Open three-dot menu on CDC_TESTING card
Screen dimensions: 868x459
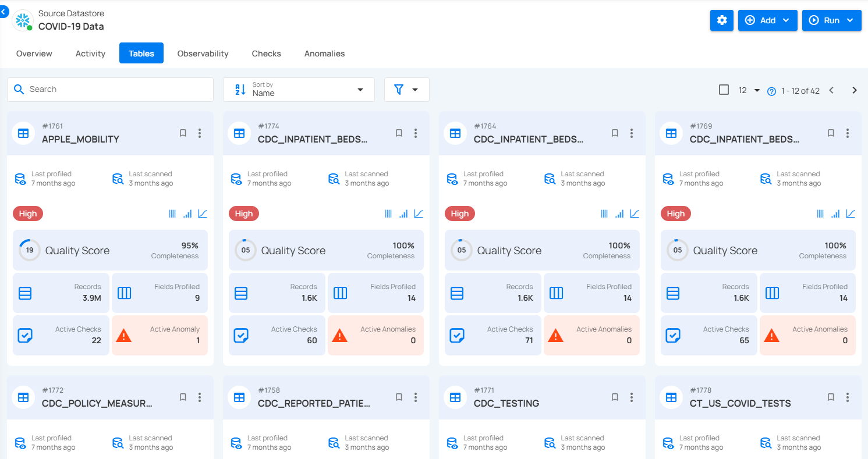[x=632, y=397]
